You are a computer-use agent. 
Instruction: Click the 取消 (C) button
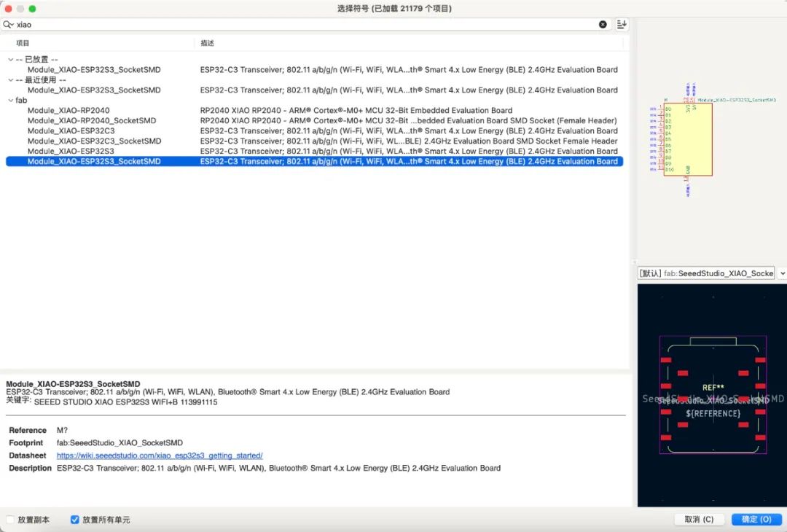[699, 520]
